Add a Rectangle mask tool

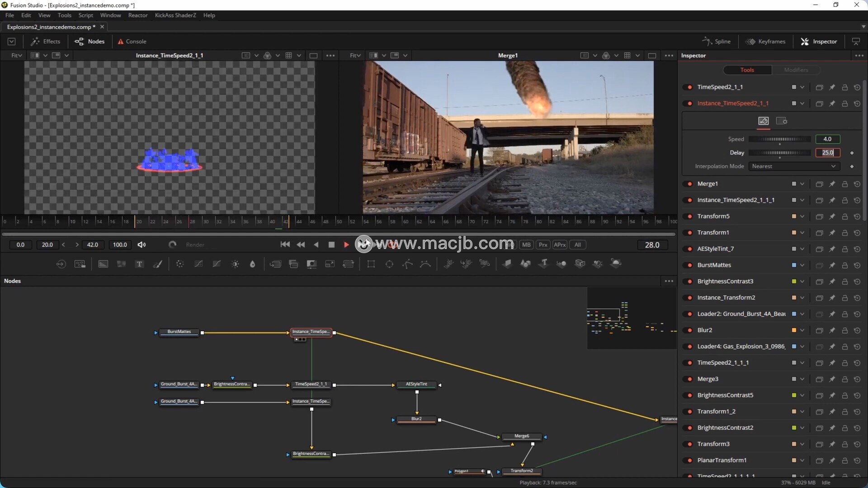371,264
